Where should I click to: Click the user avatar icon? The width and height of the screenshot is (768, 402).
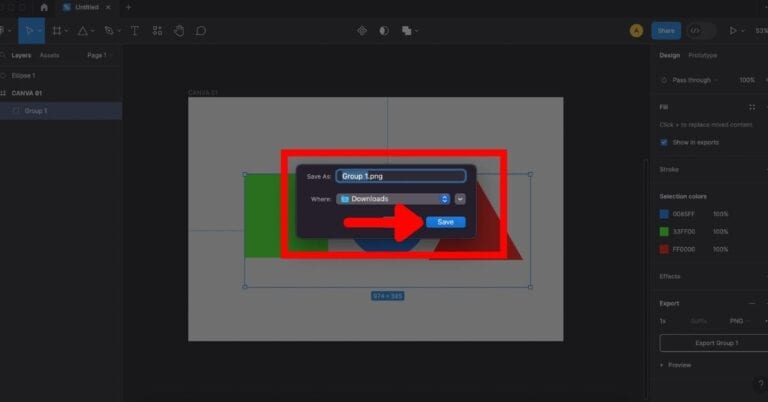(x=636, y=31)
